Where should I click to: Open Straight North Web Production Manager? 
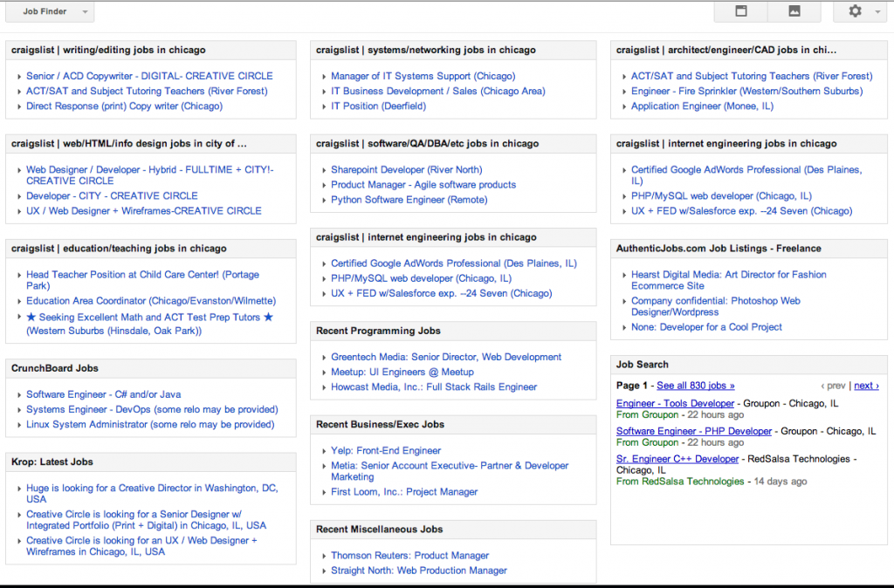[x=418, y=571]
